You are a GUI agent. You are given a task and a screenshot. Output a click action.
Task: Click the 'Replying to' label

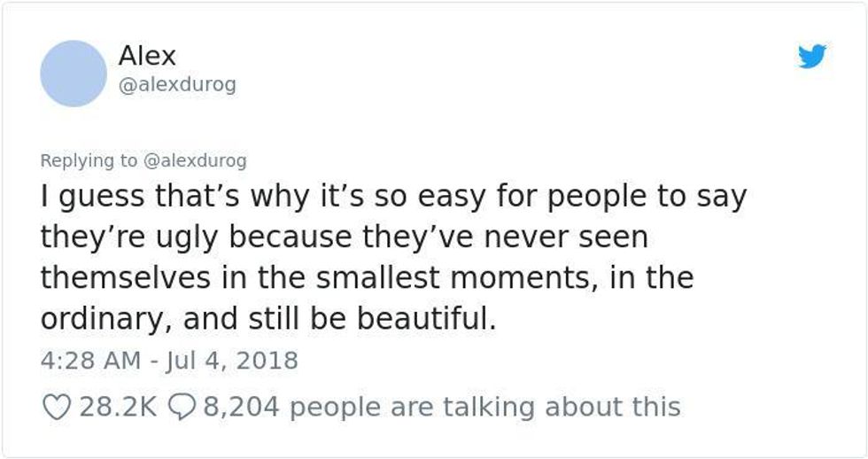89,160
